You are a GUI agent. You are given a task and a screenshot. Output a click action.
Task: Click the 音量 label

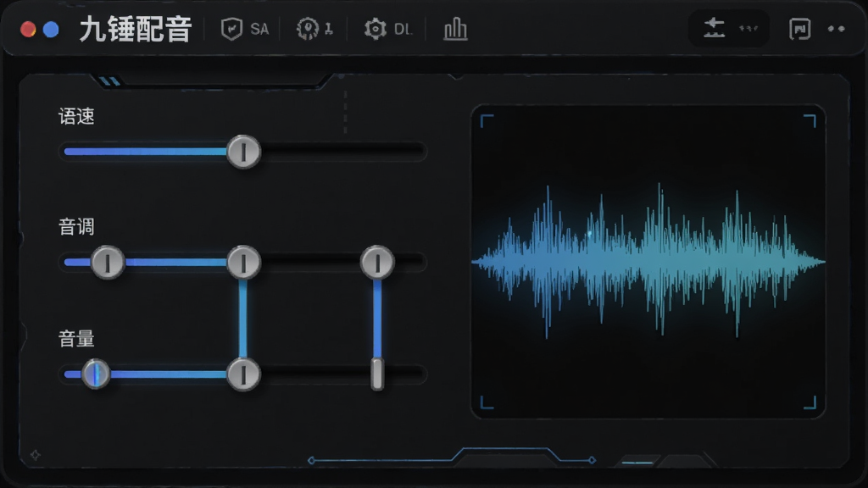click(x=76, y=339)
